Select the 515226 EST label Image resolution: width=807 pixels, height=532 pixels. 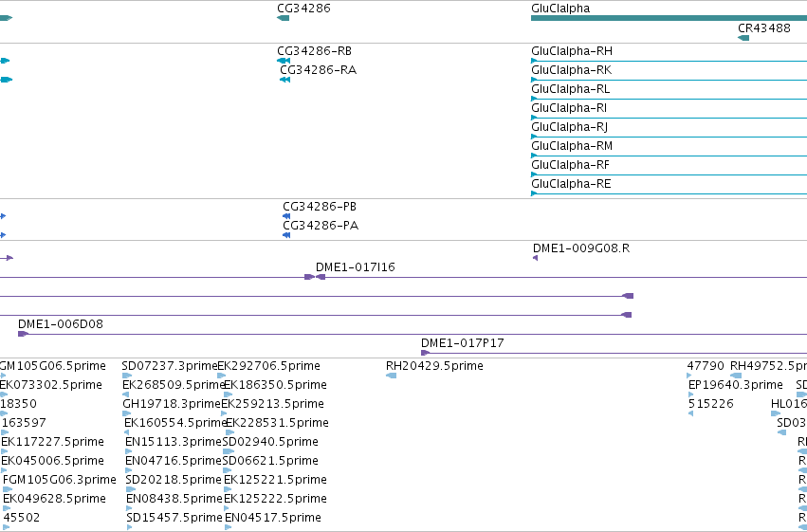pos(711,404)
